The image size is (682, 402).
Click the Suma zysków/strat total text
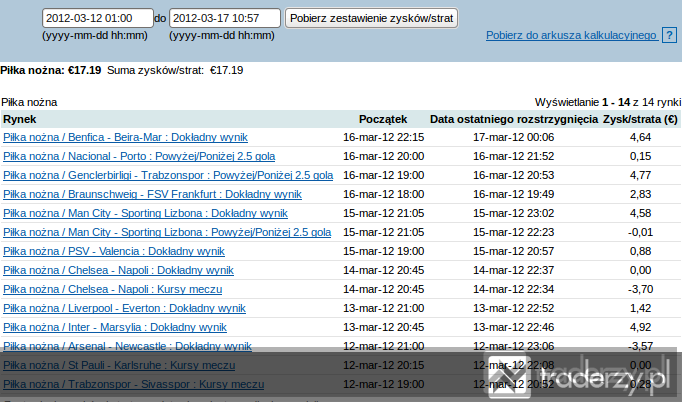point(175,70)
